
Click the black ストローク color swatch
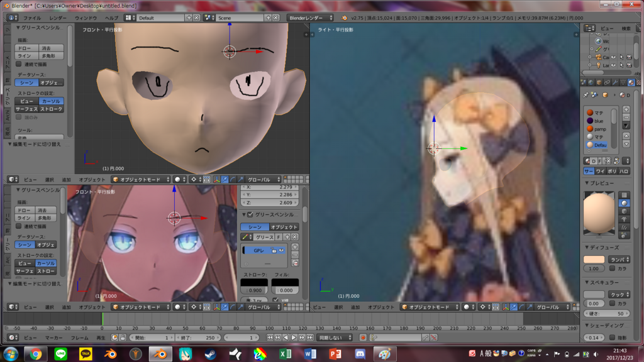(254, 283)
